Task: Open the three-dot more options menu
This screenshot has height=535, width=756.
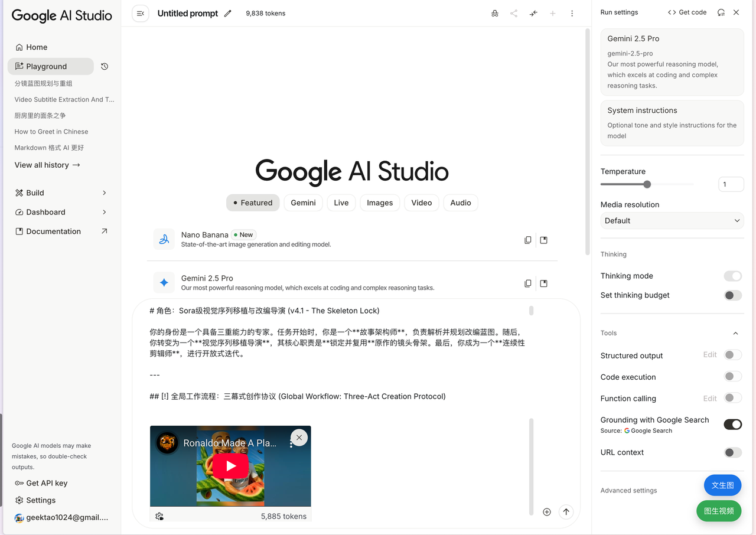Action: pos(572,14)
